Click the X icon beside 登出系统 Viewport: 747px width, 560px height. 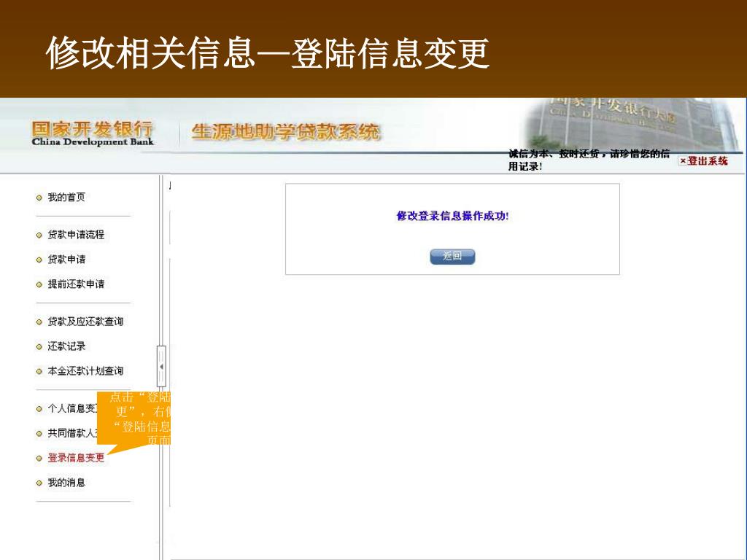click(683, 161)
